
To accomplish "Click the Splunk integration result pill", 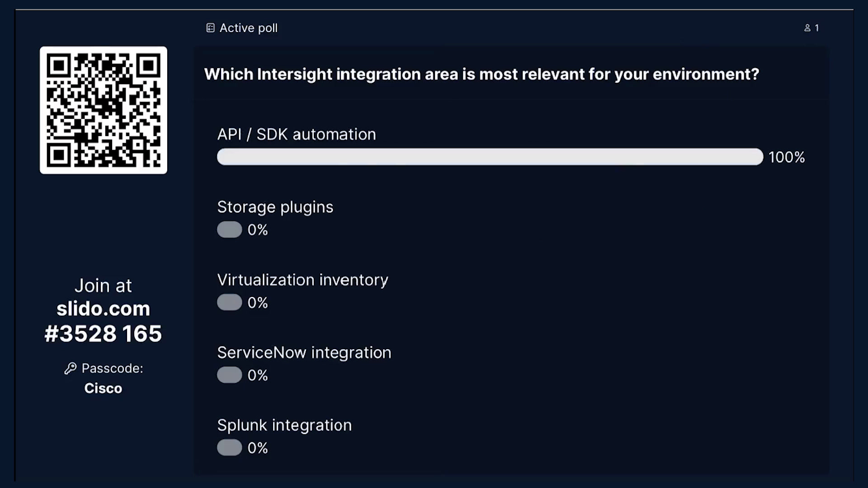I will [x=230, y=448].
